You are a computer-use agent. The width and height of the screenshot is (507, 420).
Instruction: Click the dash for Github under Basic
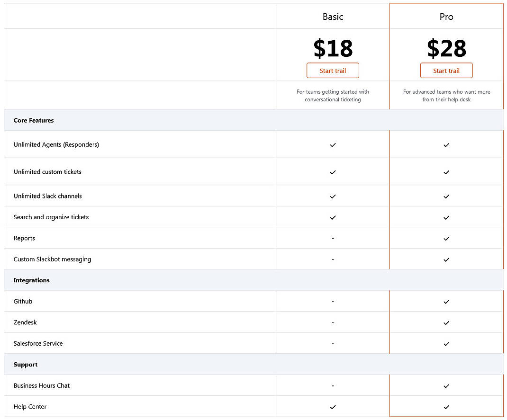tap(333, 301)
